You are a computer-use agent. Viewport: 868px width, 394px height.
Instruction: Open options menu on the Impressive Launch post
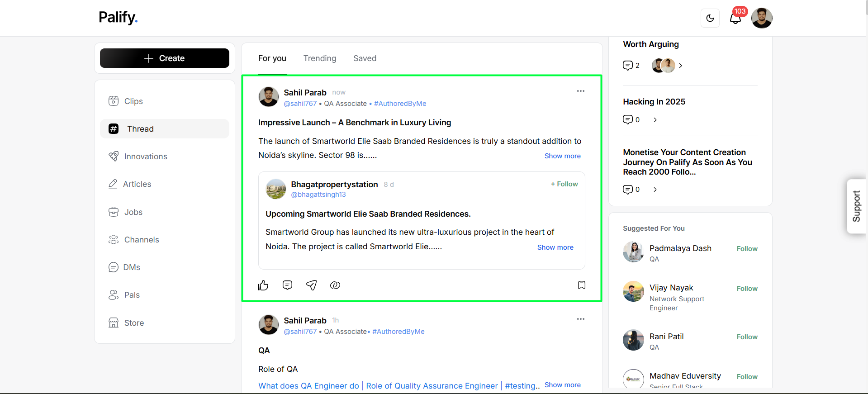(x=581, y=91)
